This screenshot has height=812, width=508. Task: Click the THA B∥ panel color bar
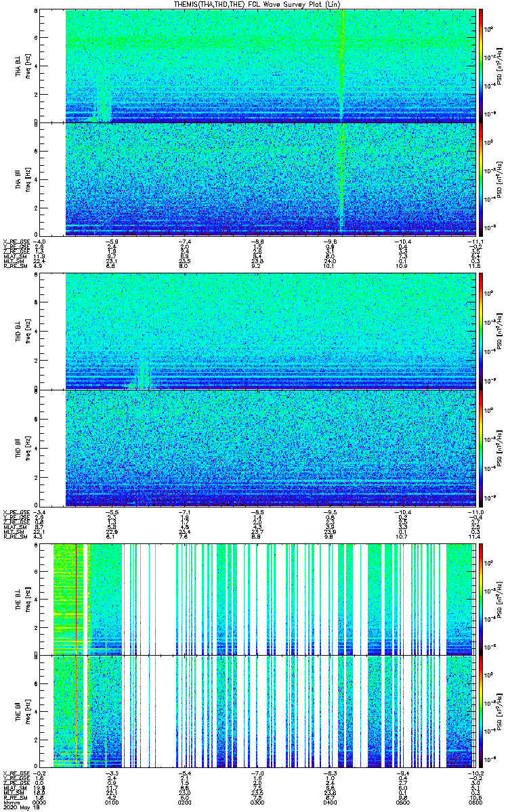481,179
